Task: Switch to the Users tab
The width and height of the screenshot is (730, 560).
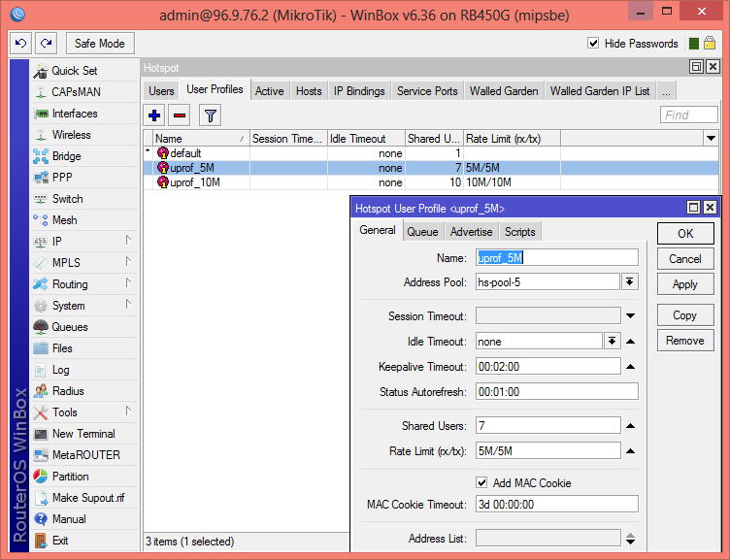Action: click(161, 91)
